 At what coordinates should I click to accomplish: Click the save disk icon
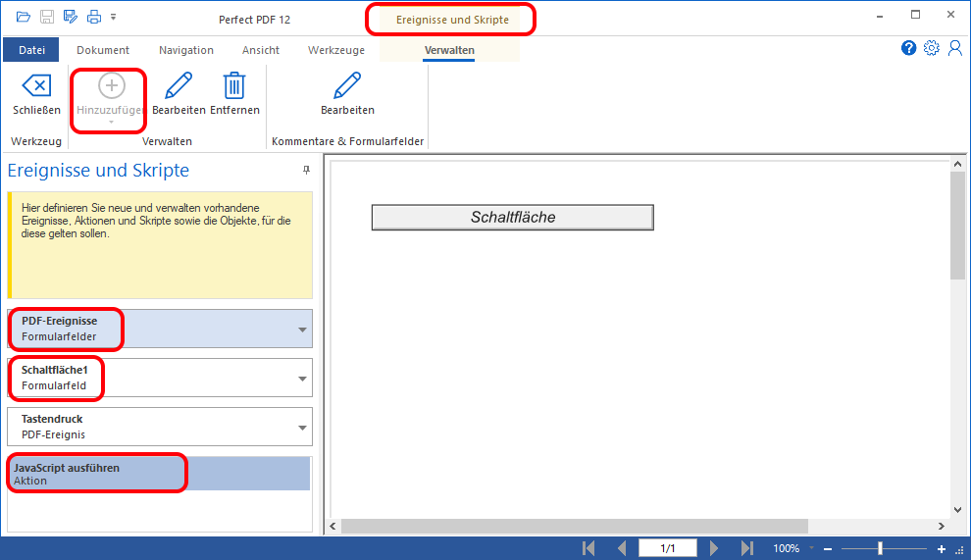pos(47,17)
